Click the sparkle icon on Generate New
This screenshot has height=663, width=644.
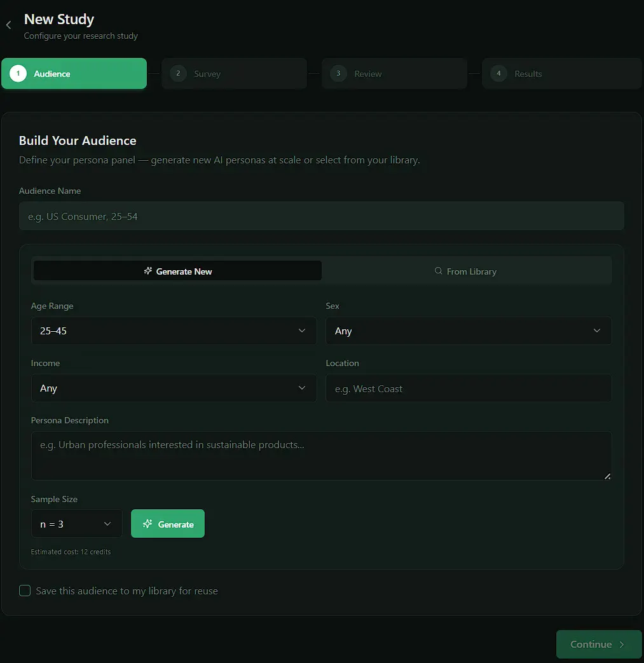[x=147, y=271]
